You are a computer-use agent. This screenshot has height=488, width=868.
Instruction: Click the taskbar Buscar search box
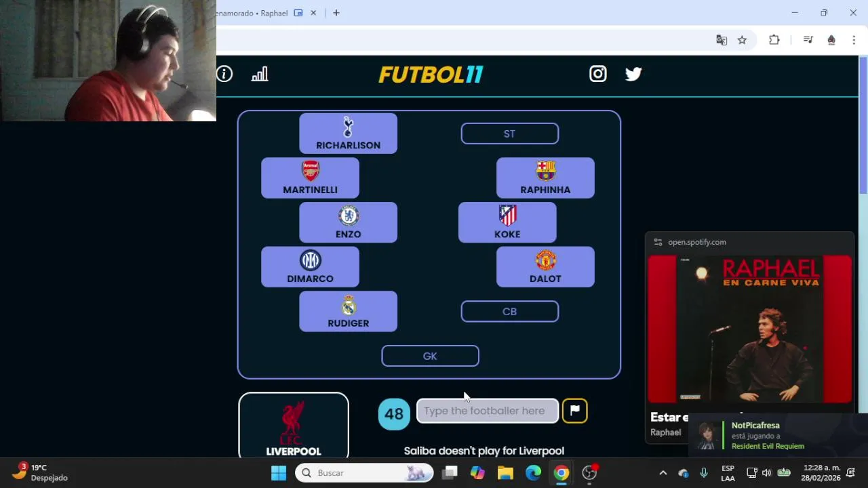[364, 472]
